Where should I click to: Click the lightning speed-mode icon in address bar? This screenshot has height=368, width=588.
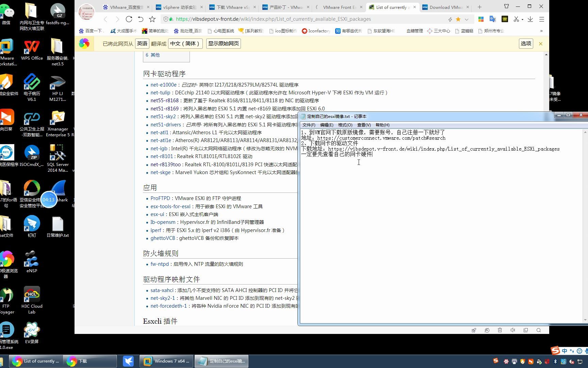pos(450,19)
